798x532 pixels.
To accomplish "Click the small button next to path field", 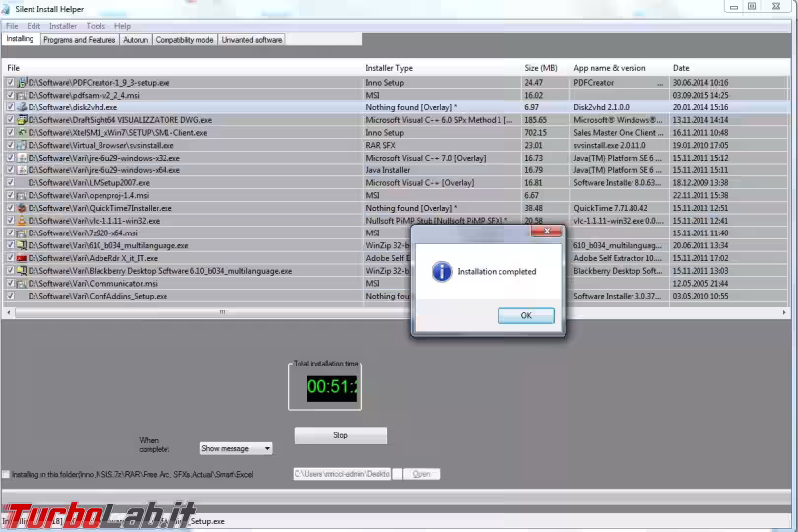I will [397, 474].
